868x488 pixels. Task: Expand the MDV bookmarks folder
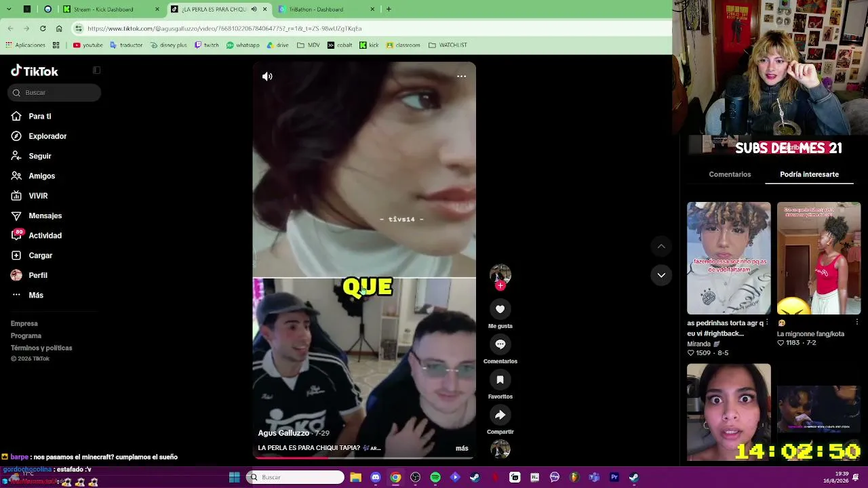point(308,45)
